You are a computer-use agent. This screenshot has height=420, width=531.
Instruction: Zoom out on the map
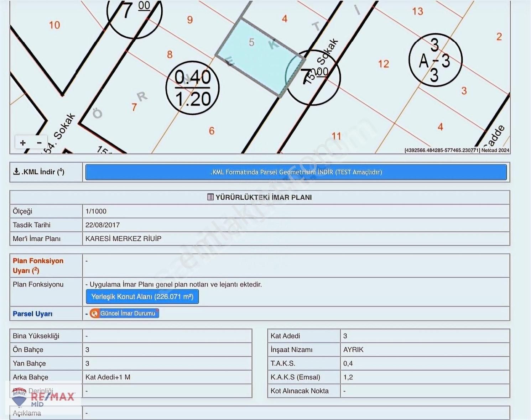39,143
